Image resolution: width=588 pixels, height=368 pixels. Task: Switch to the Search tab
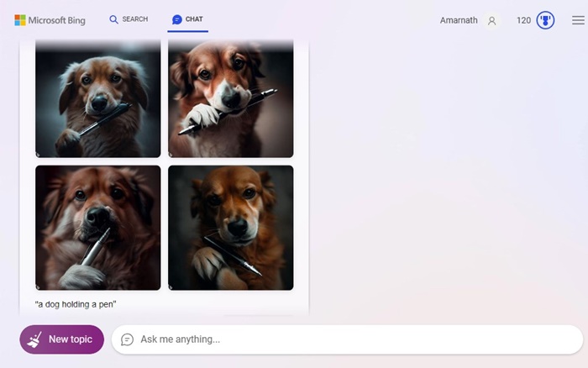[129, 19]
